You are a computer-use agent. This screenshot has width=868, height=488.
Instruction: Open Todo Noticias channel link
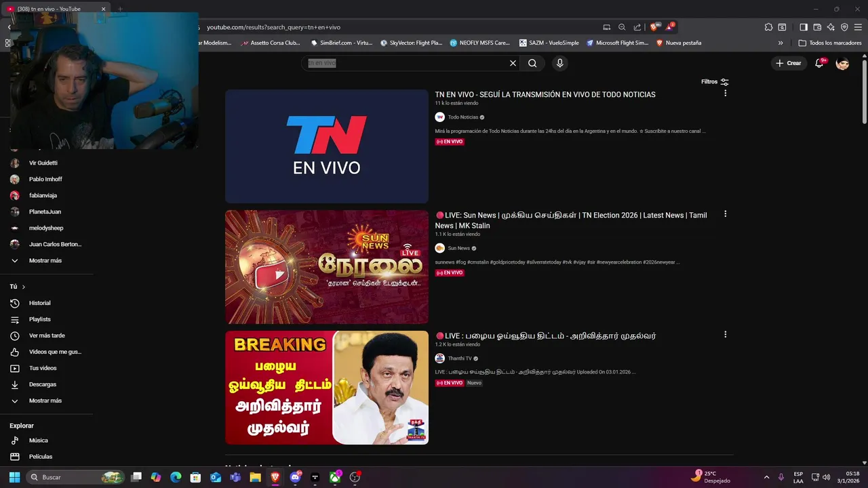[463, 117]
